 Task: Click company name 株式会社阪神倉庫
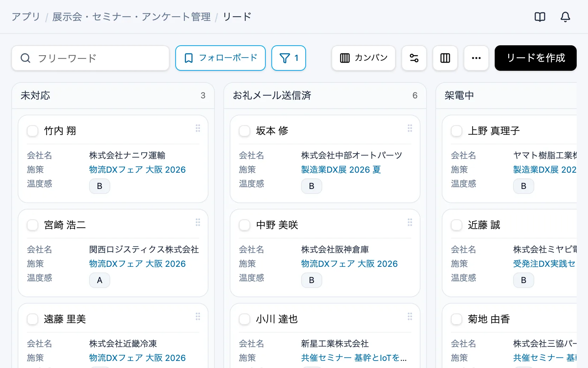pyautogui.click(x=335, y=249)
